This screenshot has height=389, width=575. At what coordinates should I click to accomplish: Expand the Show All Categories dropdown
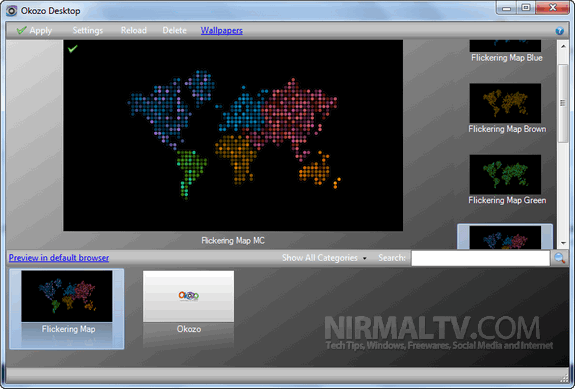point(324,258)
